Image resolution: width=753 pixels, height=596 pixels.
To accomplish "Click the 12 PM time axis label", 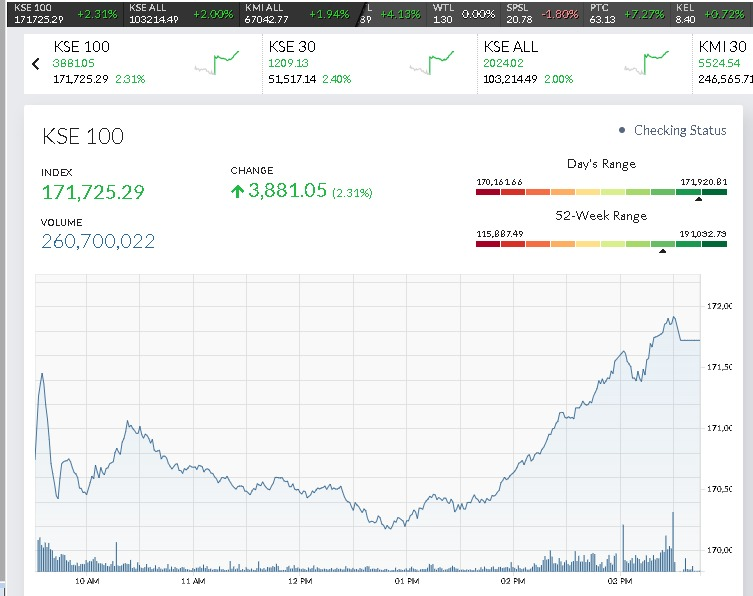I will [300, 581].
